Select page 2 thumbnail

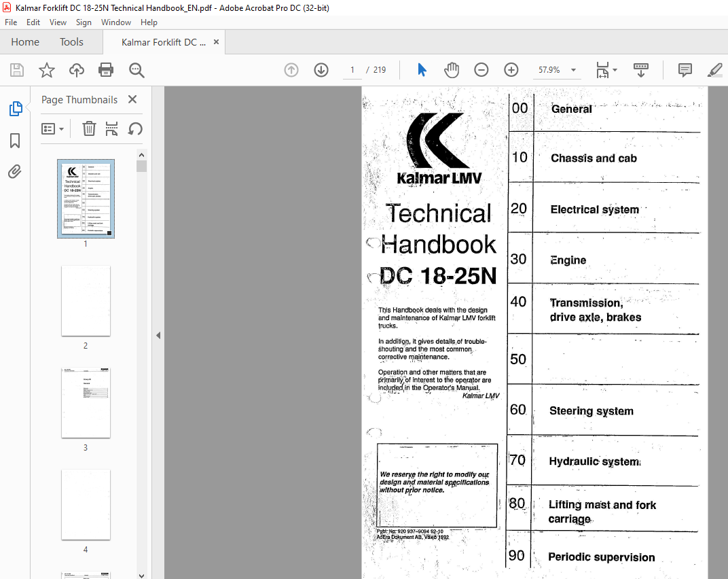[86, 300]
